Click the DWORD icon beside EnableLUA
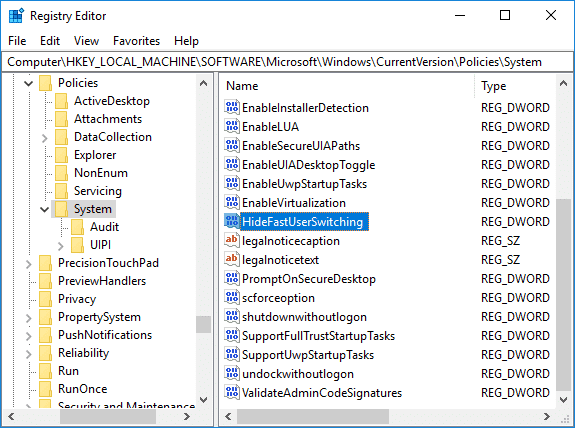Screen dimensions: 575x428 [x=231, y=127]
